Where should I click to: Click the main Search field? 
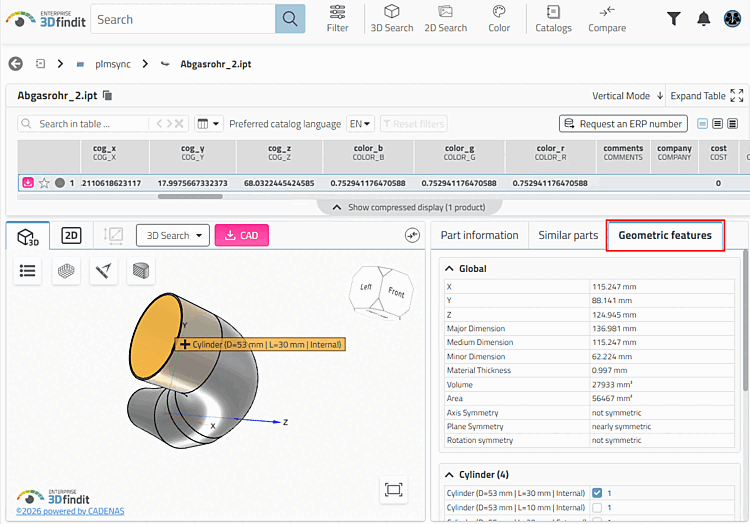183,19
